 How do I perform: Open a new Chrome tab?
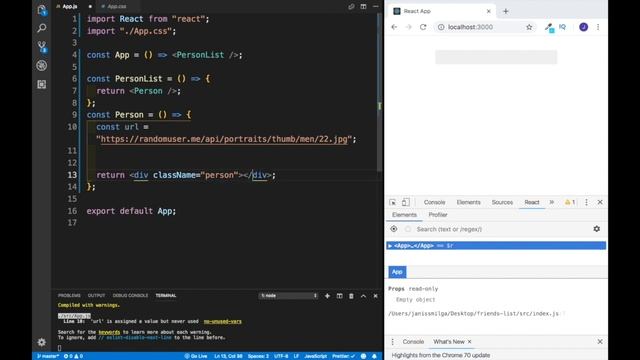coord(506,11)
